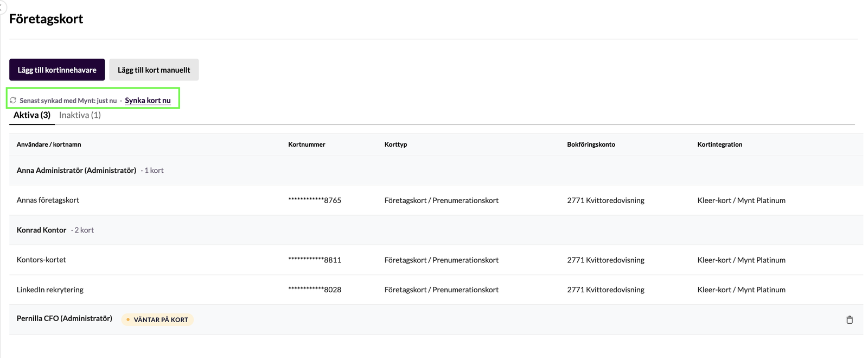Switch to the Aktiva (3) tab

pyautogui.click(x=32, y=115)
